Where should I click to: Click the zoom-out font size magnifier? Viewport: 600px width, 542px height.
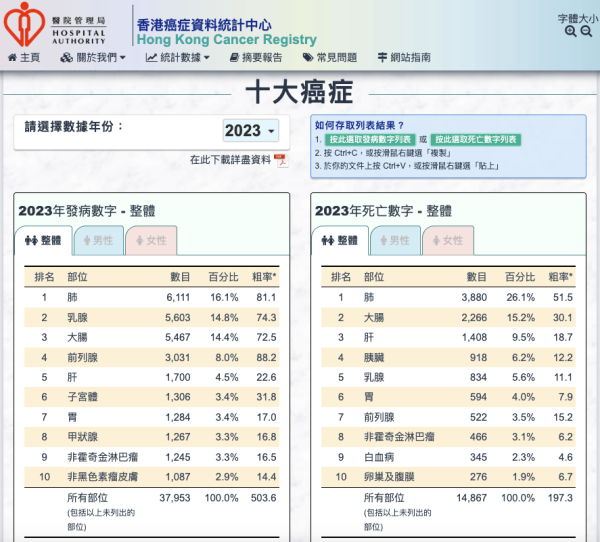tap(586, 31)
